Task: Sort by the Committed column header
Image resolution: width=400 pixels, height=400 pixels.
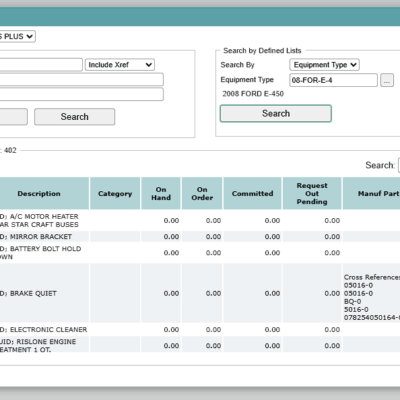Action: [252, 194]
